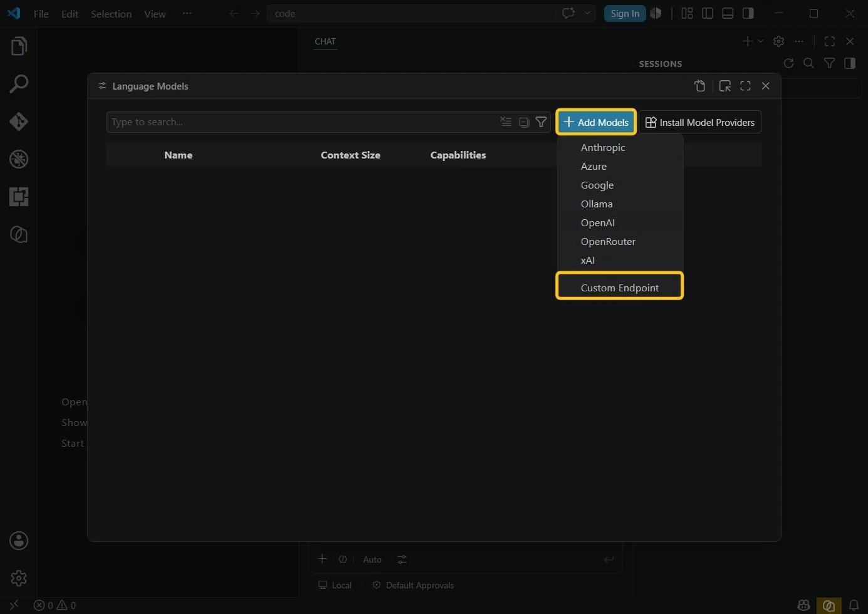
Task: Expand the Add Models dropdown button
Action: tap(595, 122)
